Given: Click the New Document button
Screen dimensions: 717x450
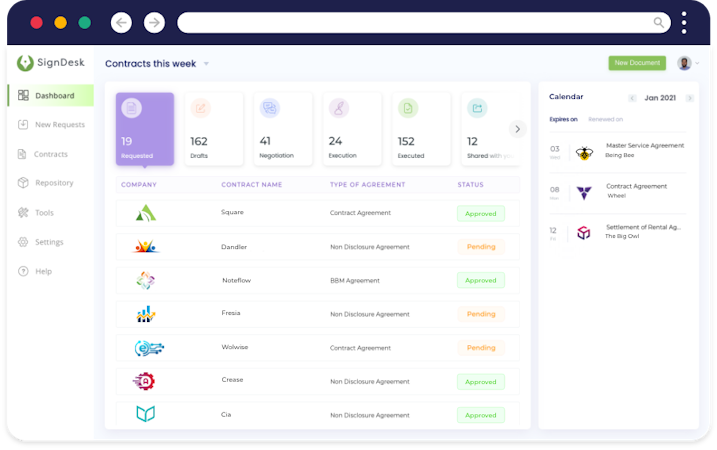Looking at the screenshot, I should coord(637,63).
